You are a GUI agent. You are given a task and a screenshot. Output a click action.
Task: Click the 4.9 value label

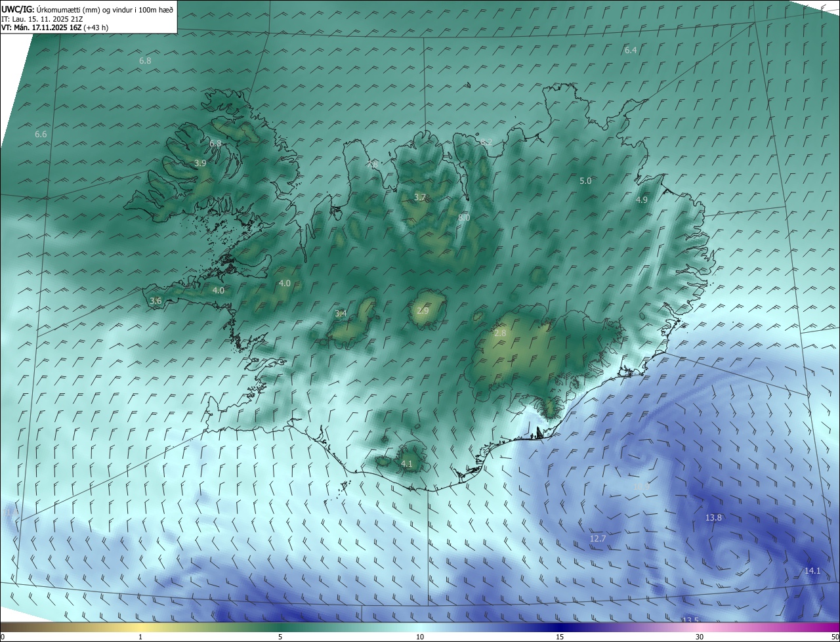pyautogui.click(x=642, y=200)
